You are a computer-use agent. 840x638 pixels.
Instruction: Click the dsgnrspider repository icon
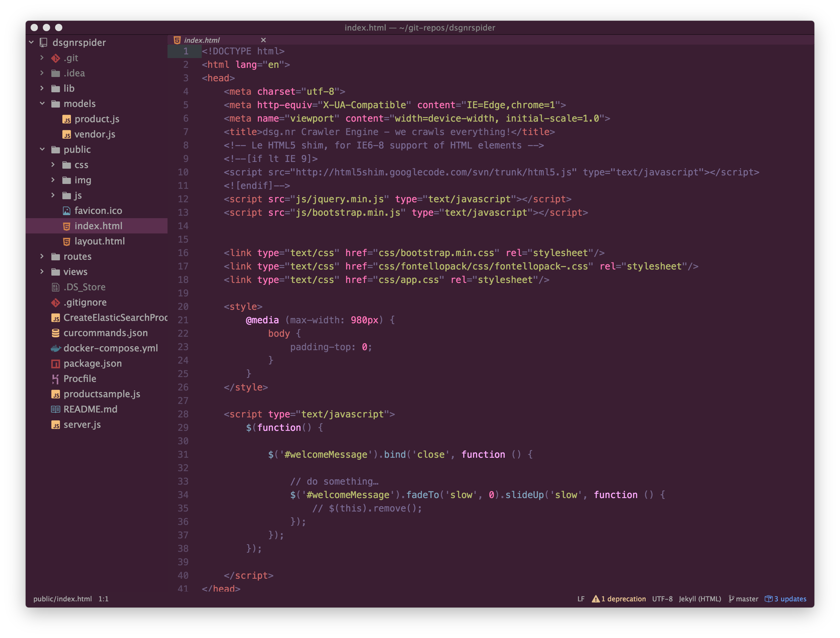click(x=44, y=42)
